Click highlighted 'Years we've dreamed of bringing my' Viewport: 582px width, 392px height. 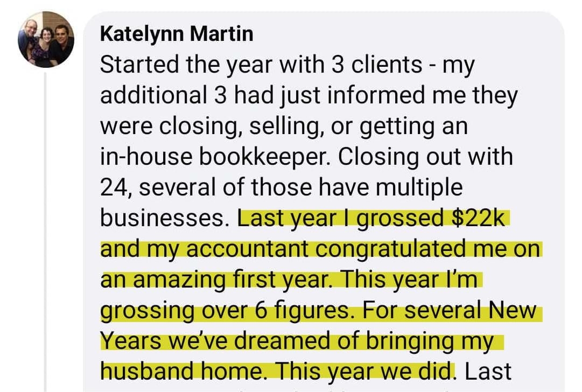[x=297, y=341]
